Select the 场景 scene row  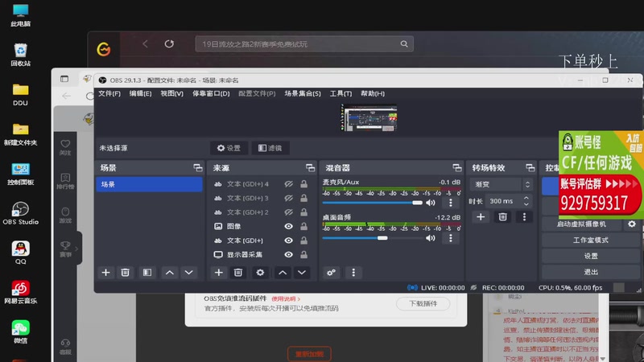click(149, 184)
